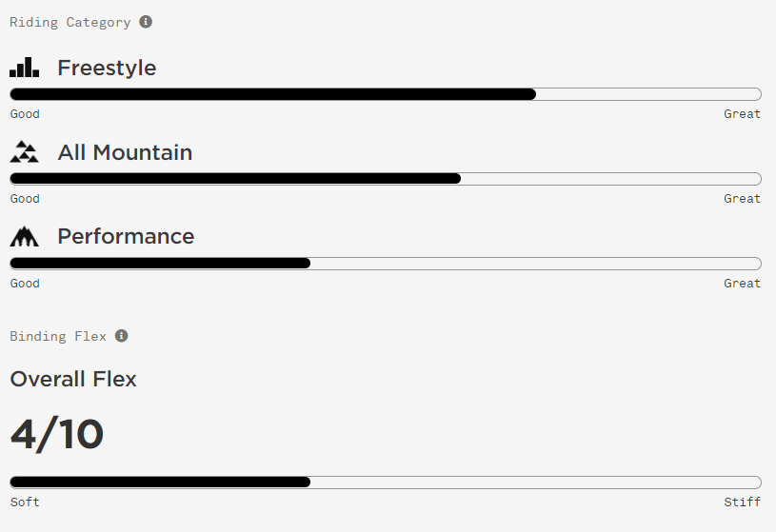
Task: Click the Overall Flex heading
Action: [73, 379]
